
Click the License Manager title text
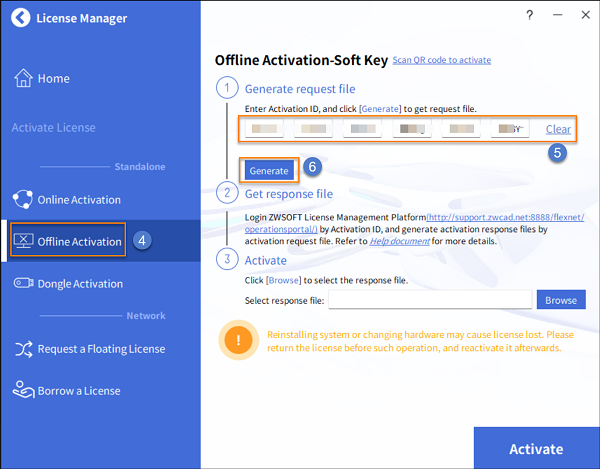click(x=82, y=18)
